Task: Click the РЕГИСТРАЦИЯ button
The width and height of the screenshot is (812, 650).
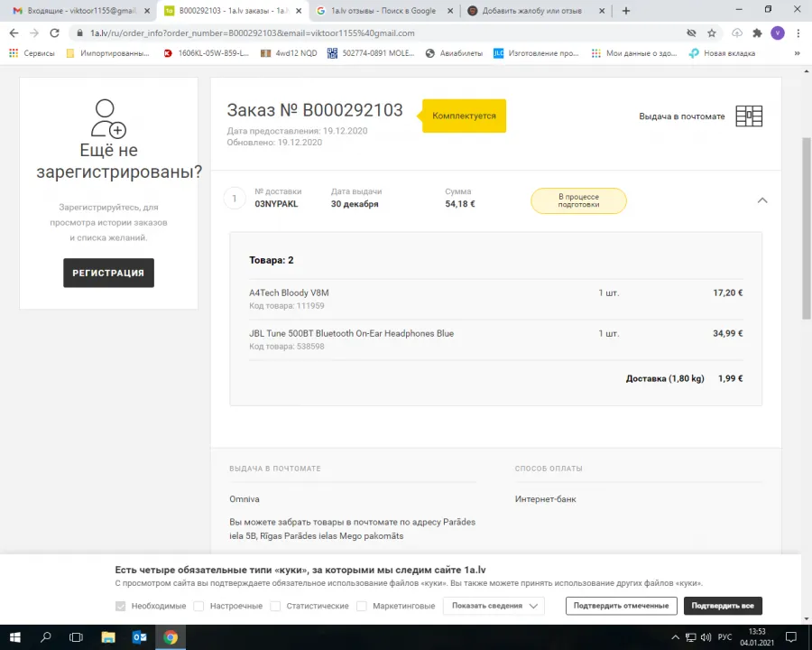Action: [x=109, y=273]
